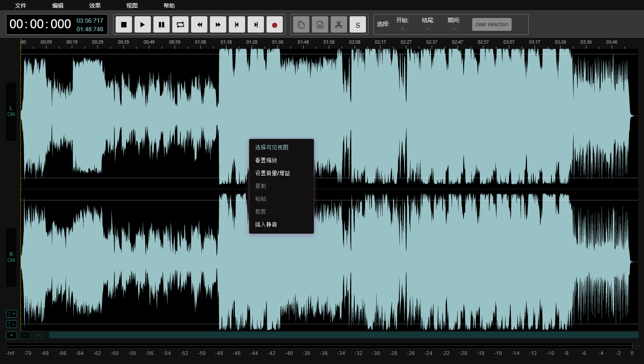Decrease vertical zoom with the arrow minus button

[x=12, y=324]
